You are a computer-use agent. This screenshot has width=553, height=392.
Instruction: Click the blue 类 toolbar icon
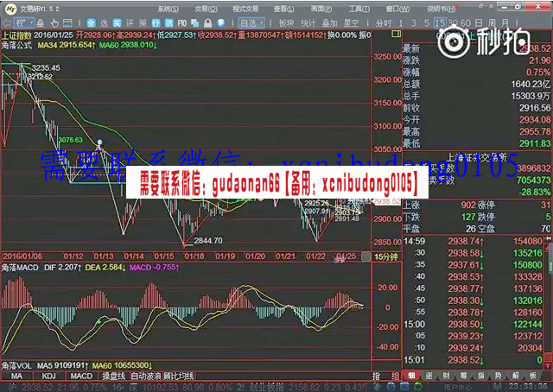[x=117, y=23]
